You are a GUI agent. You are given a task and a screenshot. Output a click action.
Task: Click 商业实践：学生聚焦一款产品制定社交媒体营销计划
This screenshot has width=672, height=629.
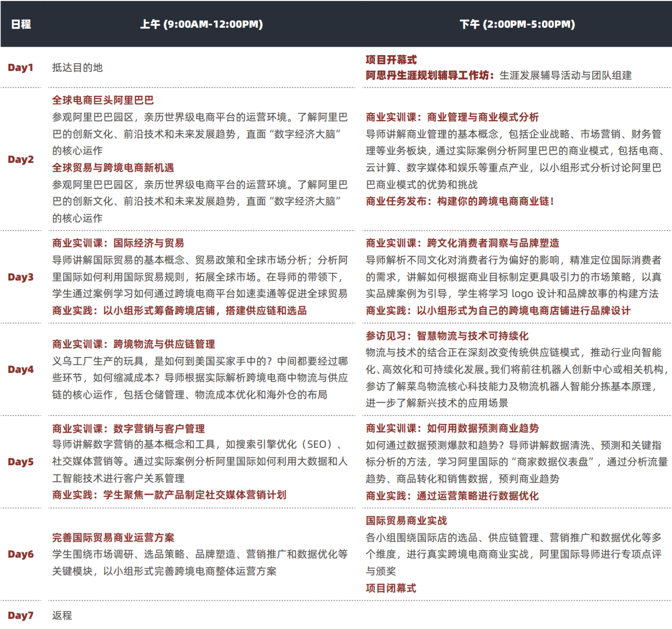pyautogui.click(x=169, y=495)
